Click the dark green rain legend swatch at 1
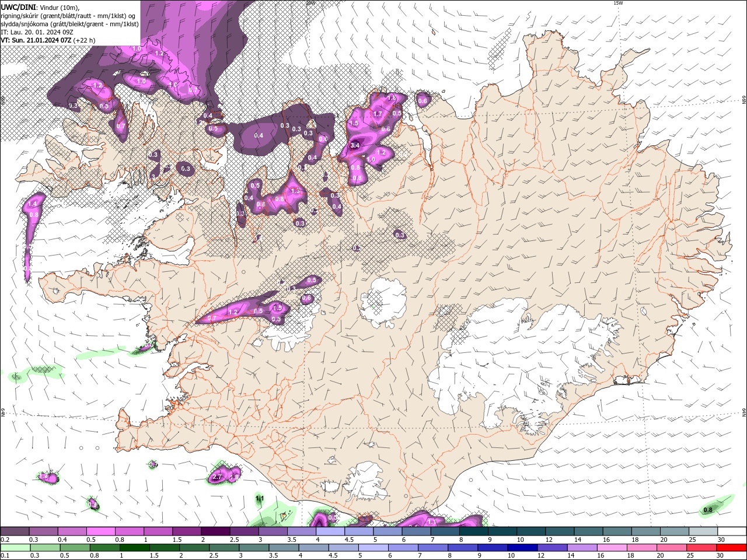Viewport: 747px width, 560px height. (134, 548)
